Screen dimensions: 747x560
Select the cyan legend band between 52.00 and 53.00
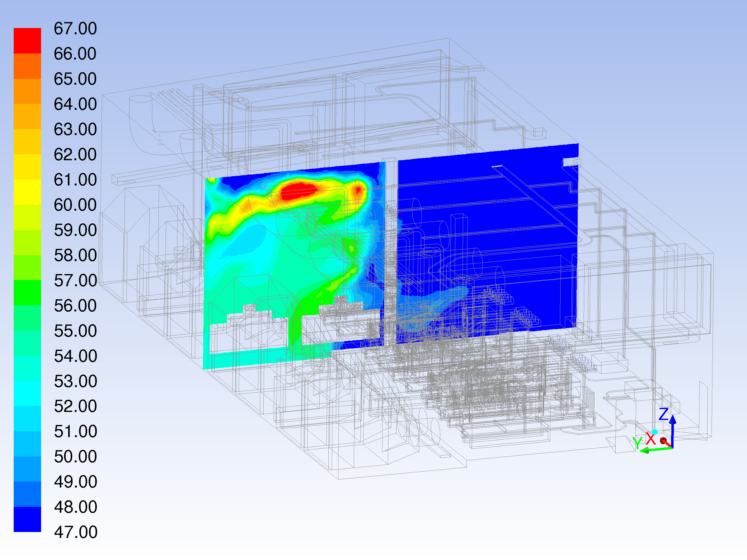tap(27, 394)
